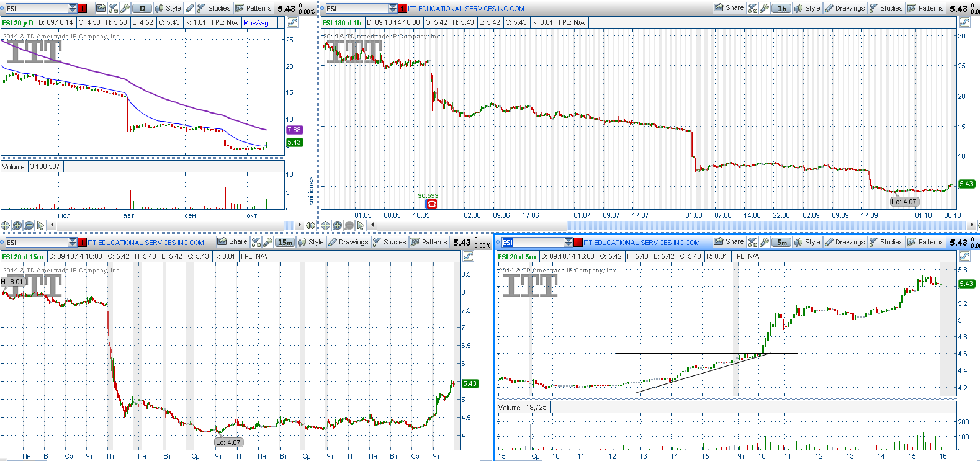Open the settings wrench on the 1h chart
This screenshot has height=461, width=980.
tap(765, 8)
